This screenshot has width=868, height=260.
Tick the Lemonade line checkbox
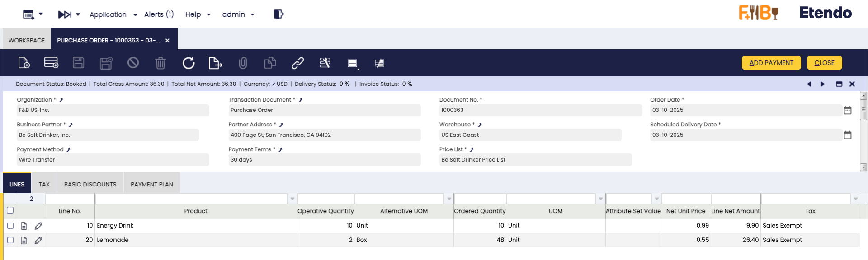(x=10, y=240)
